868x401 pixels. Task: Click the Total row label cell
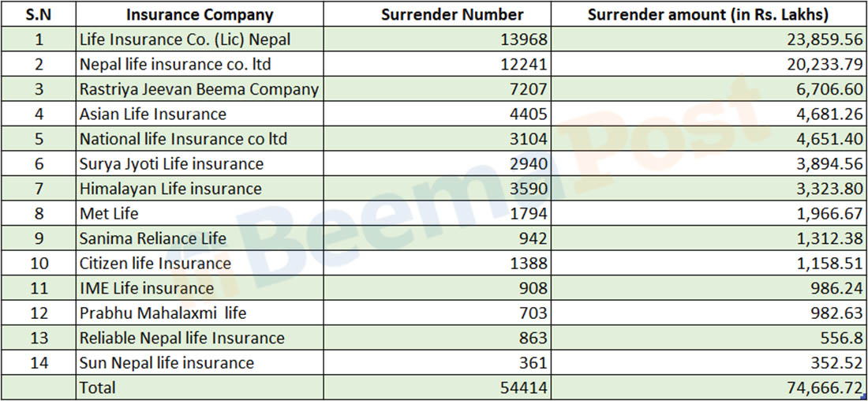click(98, 388)
